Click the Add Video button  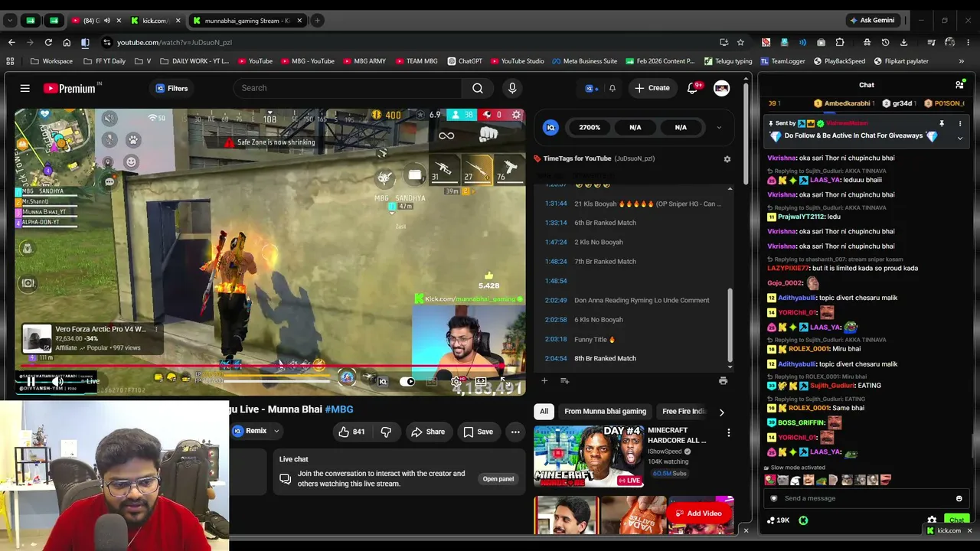(x=698, y=514)
